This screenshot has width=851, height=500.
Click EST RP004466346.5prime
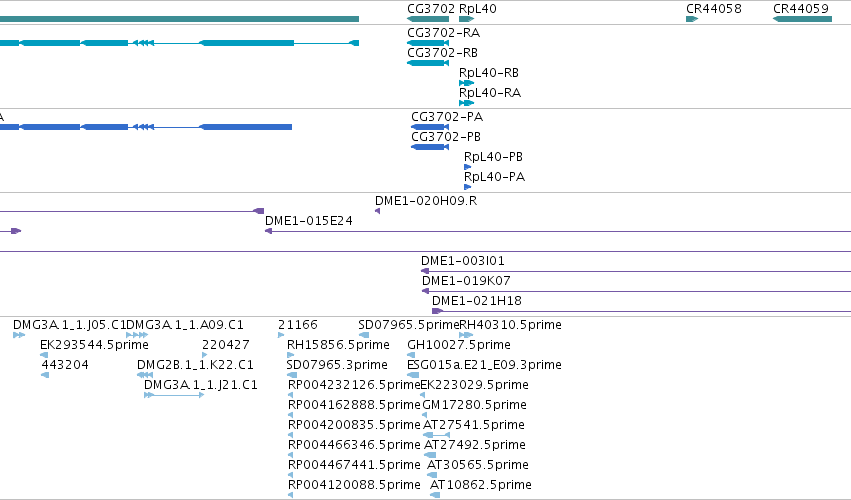(290, 455)
